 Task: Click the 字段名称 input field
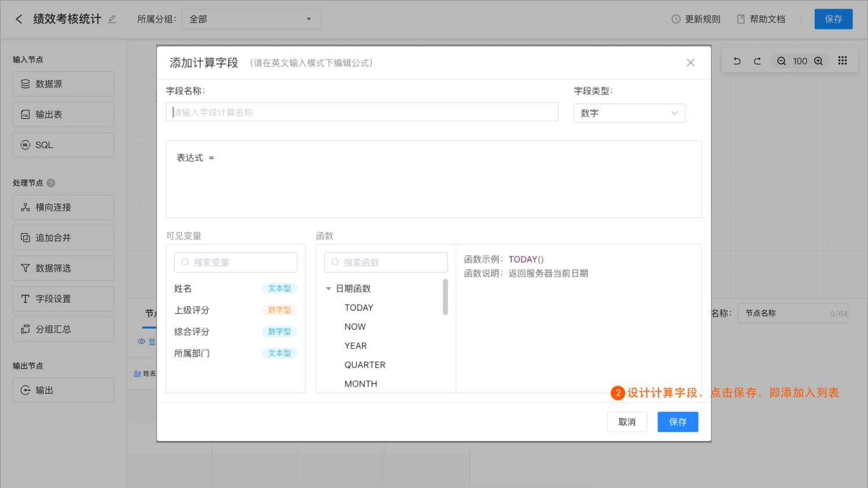[362, 112]
